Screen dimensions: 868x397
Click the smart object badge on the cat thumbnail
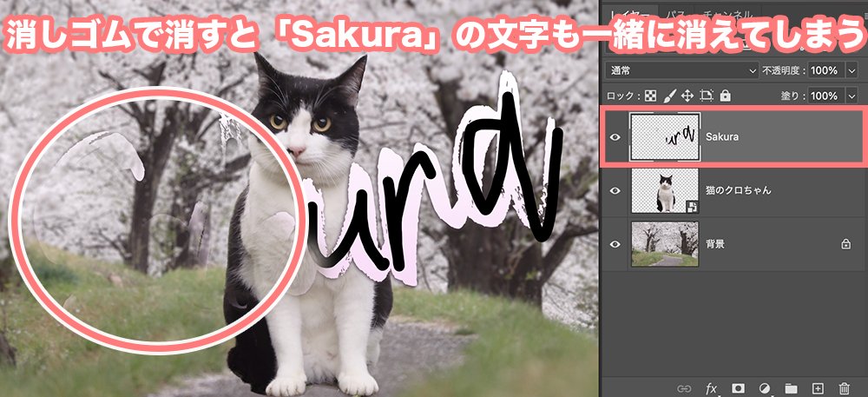692,207
